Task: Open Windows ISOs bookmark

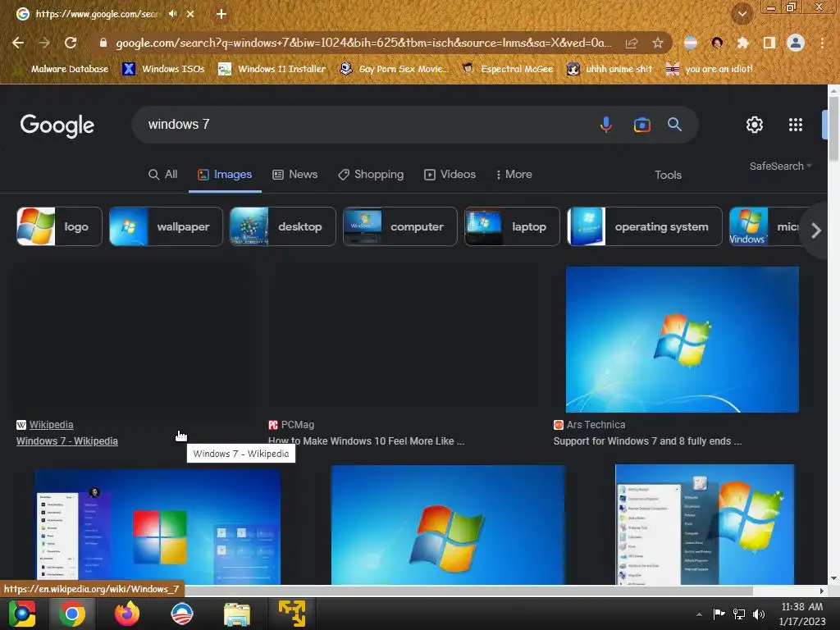Action: [164, 69]
